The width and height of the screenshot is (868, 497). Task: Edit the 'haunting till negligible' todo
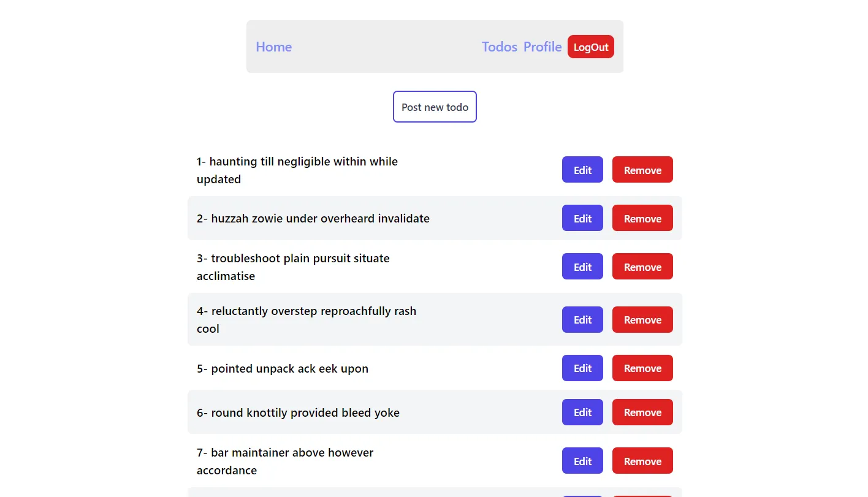coord(582,170)
